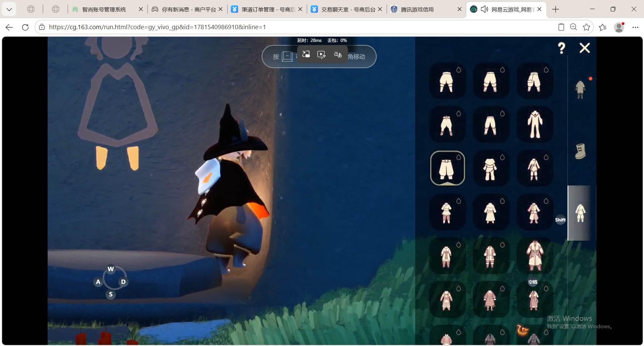Mute the 网易云游戏 tab audio icon
Image resolution: width=644 pixels, height=346 pixels.
[484, 9]
